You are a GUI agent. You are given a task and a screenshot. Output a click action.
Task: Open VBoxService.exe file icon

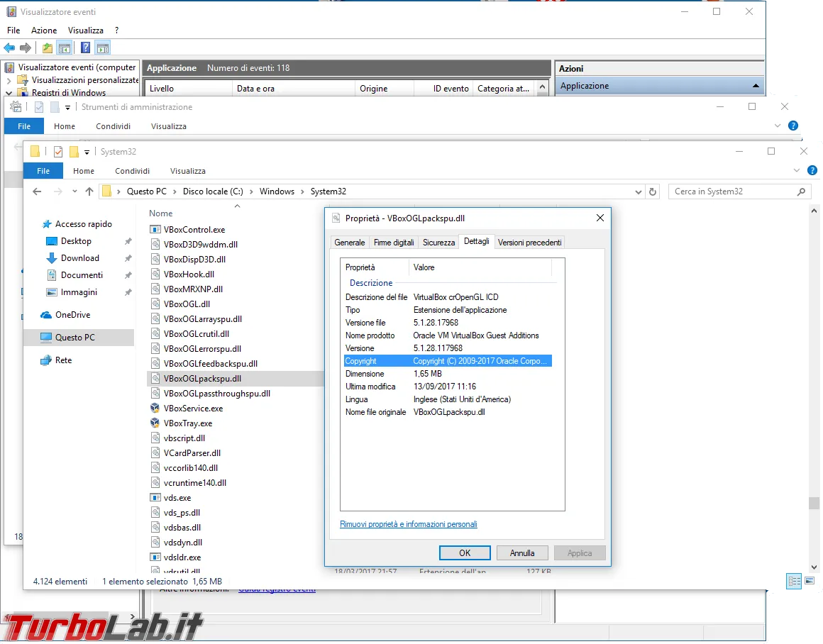(156, 409)
